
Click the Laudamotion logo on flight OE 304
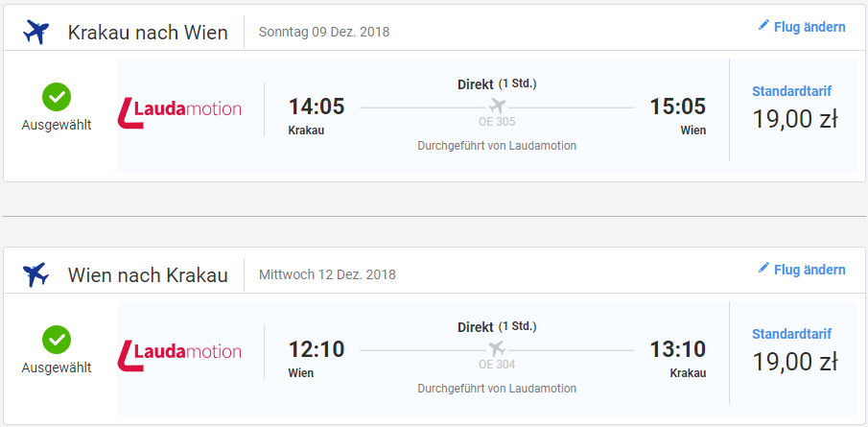coord(179,352)
